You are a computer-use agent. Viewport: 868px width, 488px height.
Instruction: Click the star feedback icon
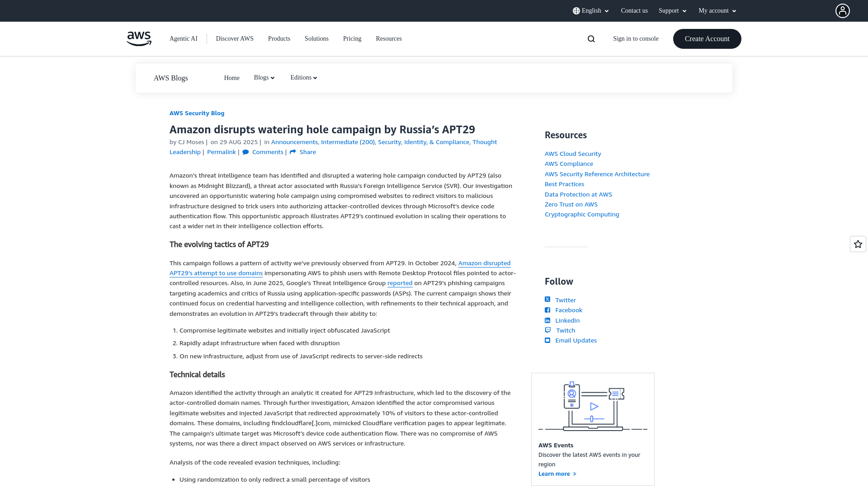tap(858, 244)
